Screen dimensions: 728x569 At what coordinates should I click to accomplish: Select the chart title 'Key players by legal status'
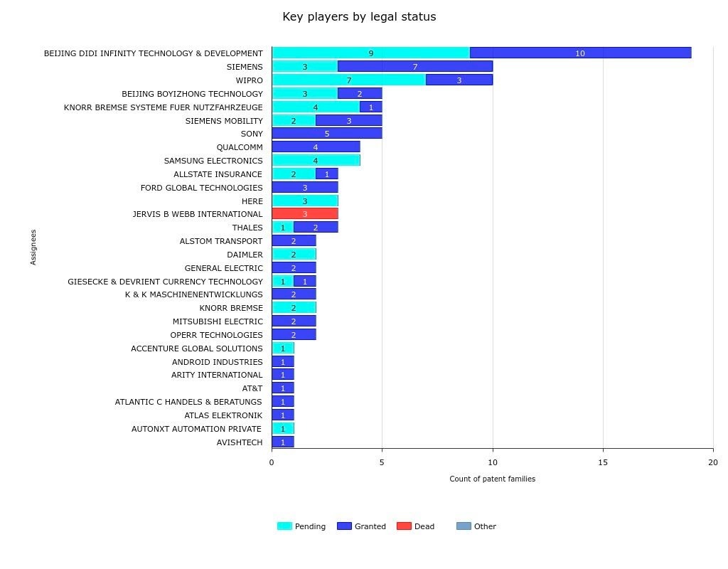pos(359,17)
